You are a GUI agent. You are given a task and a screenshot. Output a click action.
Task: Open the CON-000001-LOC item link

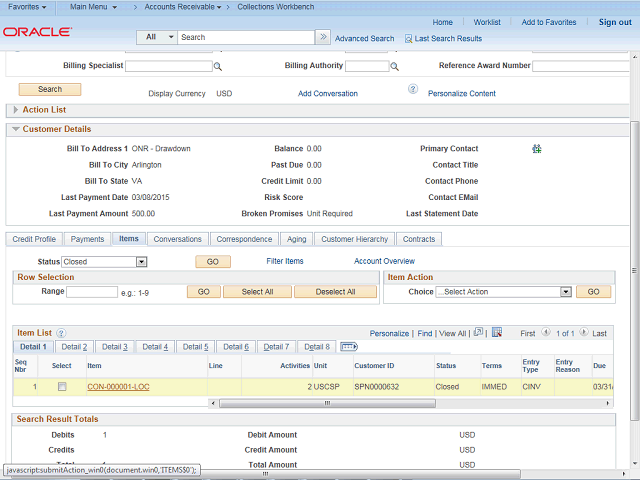pyautogui.click(x=118, y=386)
